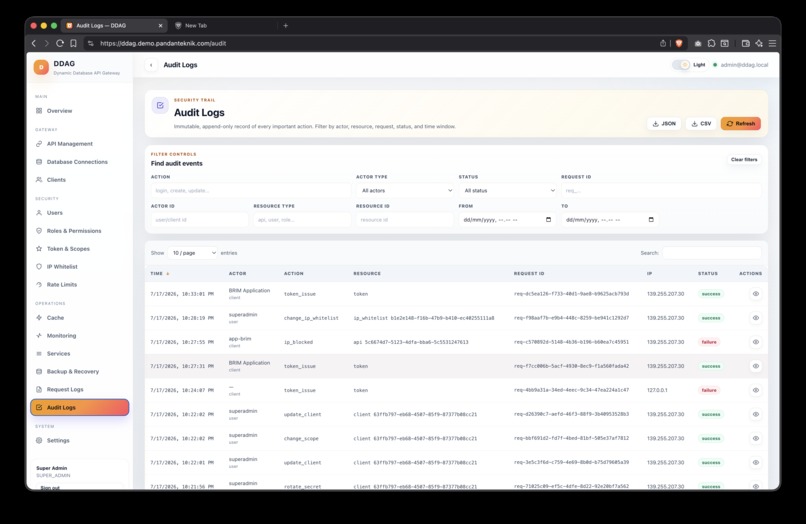The width and height of the screenshot is (806, 524).
Task: Open the To date calendar picker
Action: (651, 220)
